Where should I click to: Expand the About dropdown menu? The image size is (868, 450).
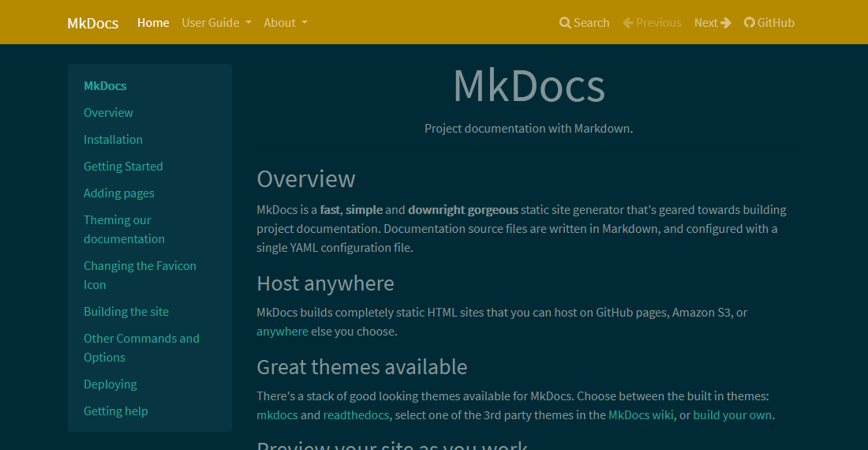click(285, 23)
